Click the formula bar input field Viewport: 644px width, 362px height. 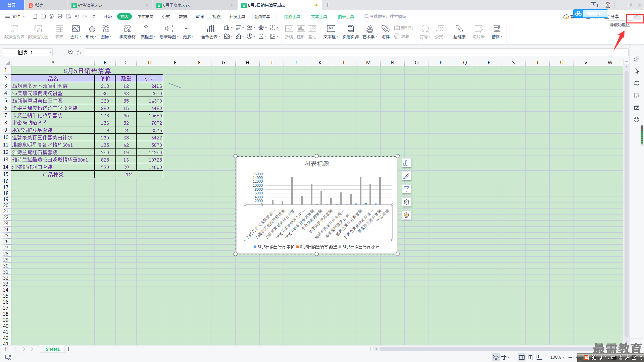[x=356, y=52]
